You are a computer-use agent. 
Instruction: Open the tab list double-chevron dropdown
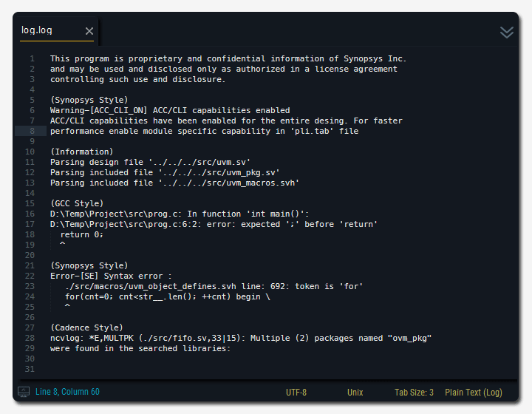coord(507,33)
